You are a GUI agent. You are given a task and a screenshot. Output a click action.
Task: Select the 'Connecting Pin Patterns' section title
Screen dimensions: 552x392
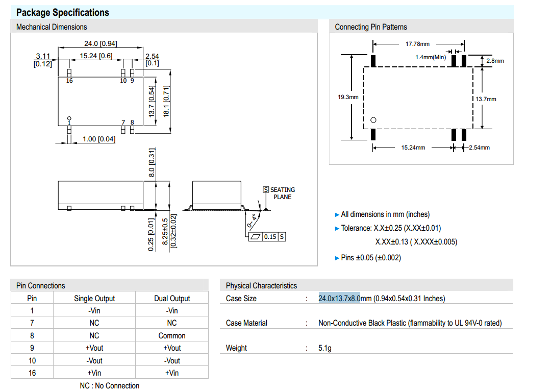pyautogui.click(x=371, y=27)
